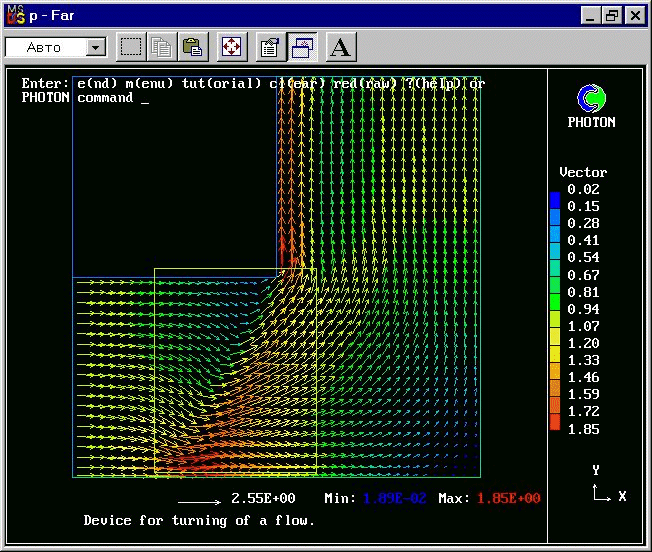
Task: Open Properties from the toolbar
Action: pos(271,47)
